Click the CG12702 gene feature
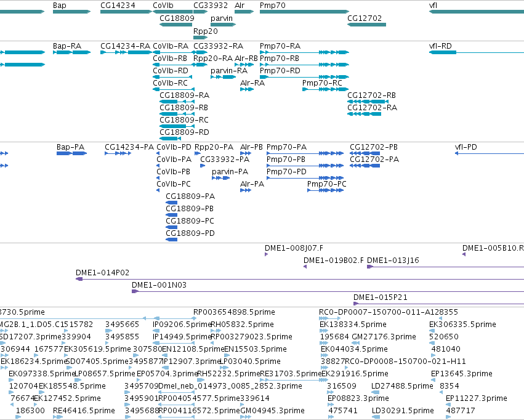This screenshot has width=524, height=420. click(x=366, y=25)
